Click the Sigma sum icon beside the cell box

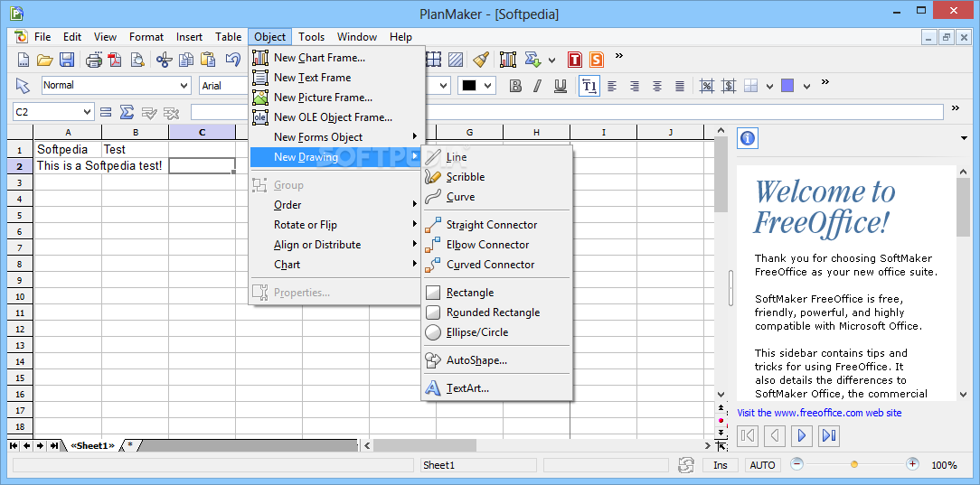127,112
